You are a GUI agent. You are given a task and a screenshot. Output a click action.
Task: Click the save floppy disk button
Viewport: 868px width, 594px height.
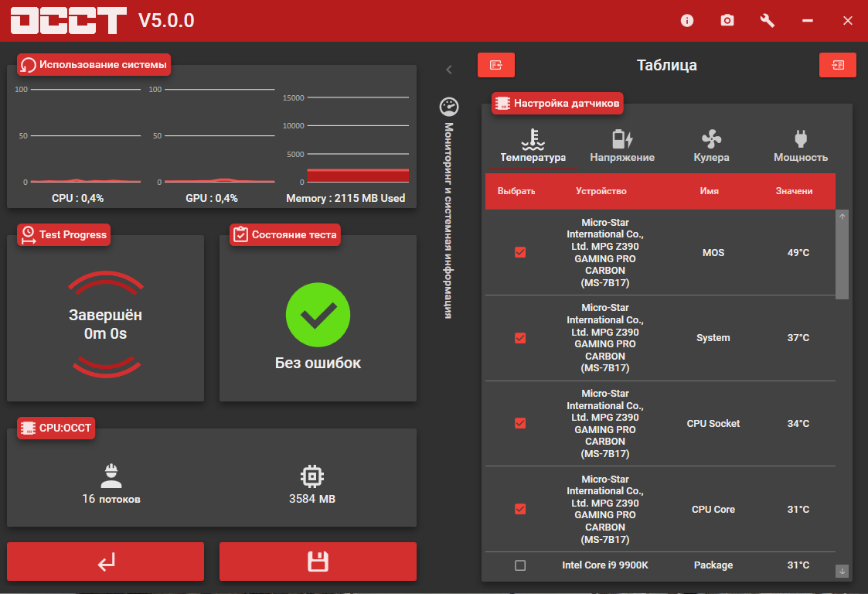click(318, 562)
